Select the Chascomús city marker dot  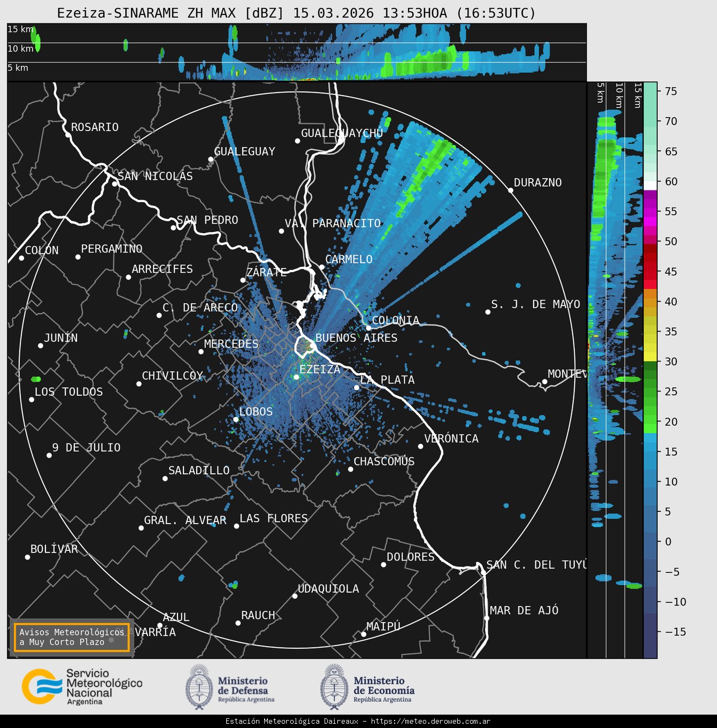point(351,469)
